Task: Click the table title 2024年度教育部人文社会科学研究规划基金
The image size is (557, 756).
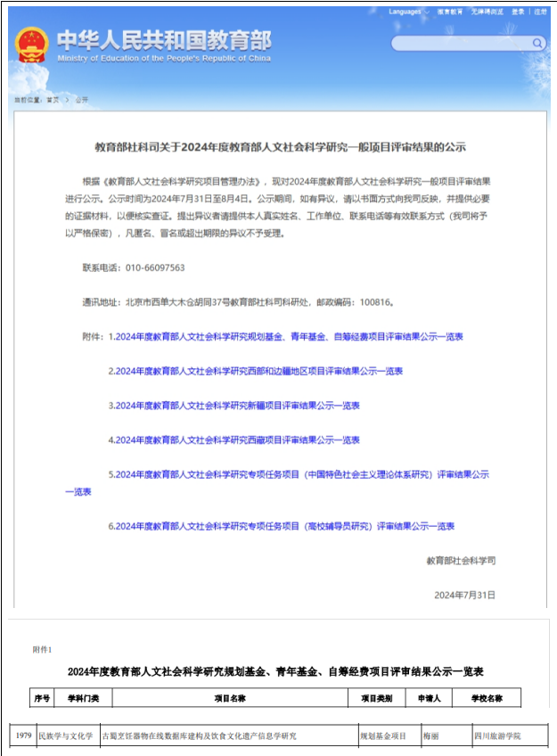Action: pyautogui.click(x=275, y=671)
